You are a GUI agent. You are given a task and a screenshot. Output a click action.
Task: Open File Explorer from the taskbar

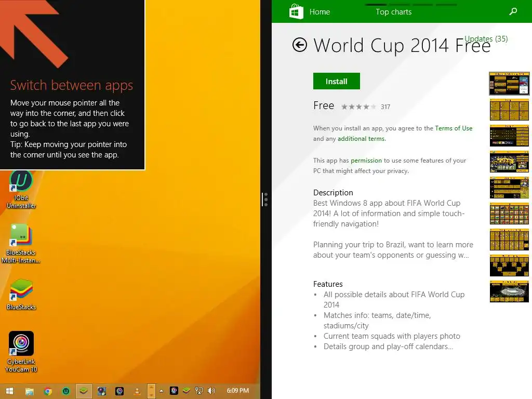(30, 391)
